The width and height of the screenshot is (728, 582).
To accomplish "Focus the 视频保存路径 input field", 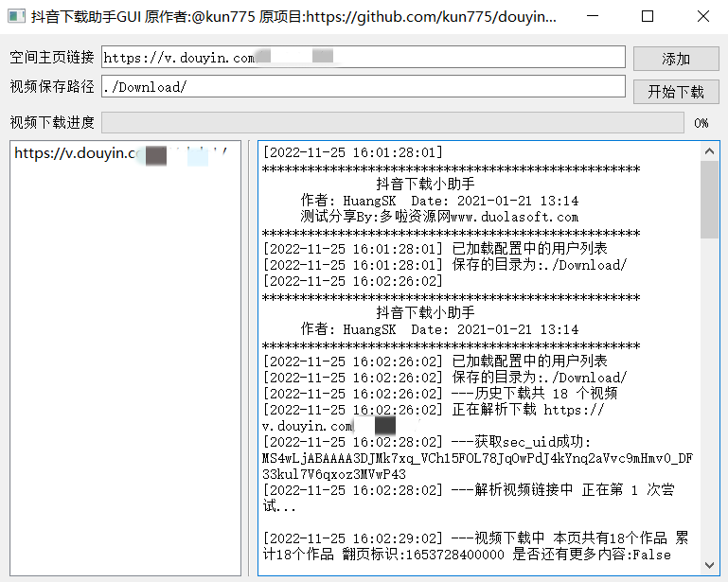I will 364,86.
